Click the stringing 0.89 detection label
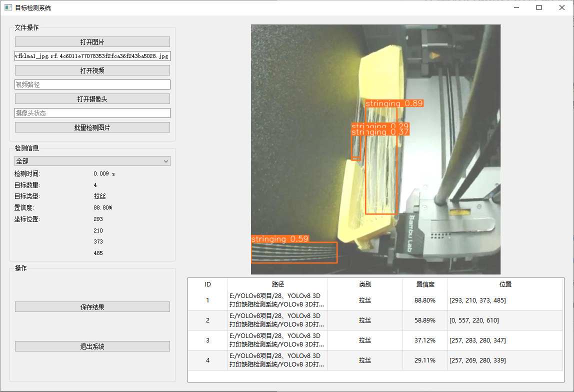This screenshot has height=392, width=574. [394, 103]
